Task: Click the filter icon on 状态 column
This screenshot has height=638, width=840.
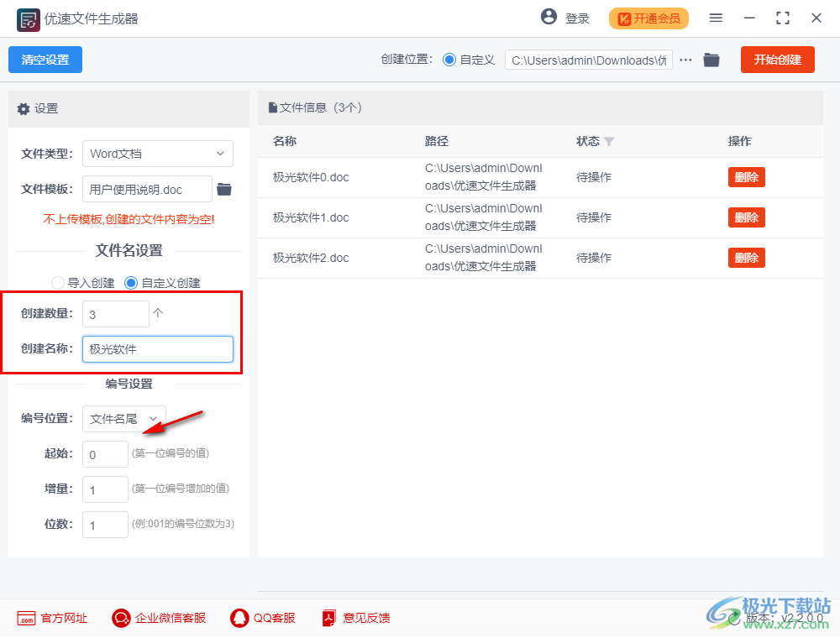Action: 610,141
